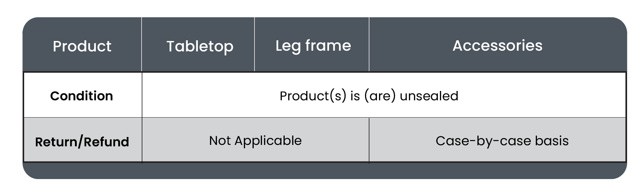Click the Accessories column header
This screenshot has width=644, height=192.
tap(497, 46)
